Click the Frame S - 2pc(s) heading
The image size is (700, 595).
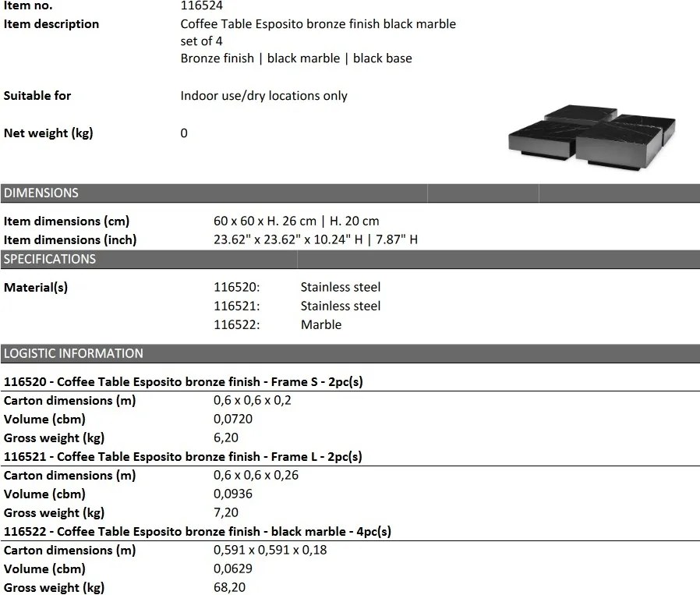pos(183,382)
